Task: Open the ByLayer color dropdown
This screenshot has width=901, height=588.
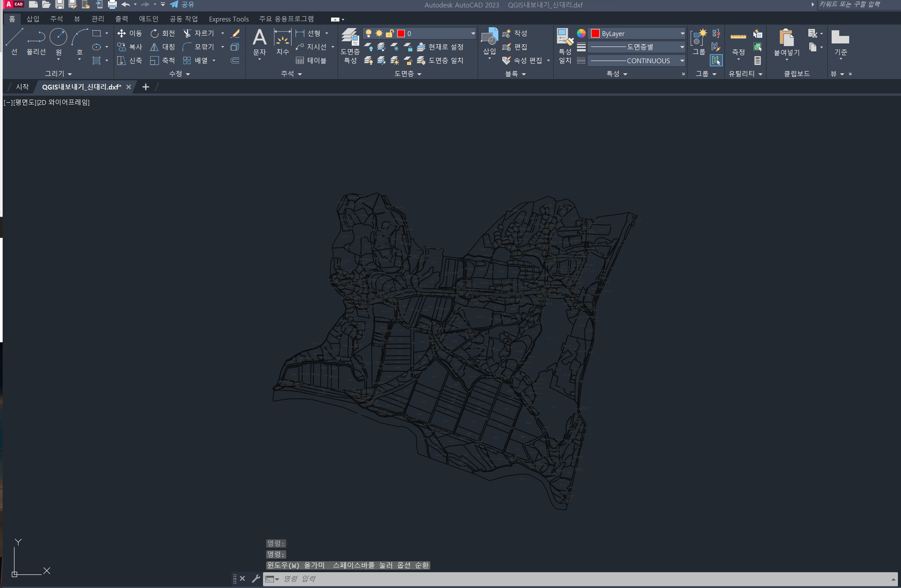Action: coord(682,33)
